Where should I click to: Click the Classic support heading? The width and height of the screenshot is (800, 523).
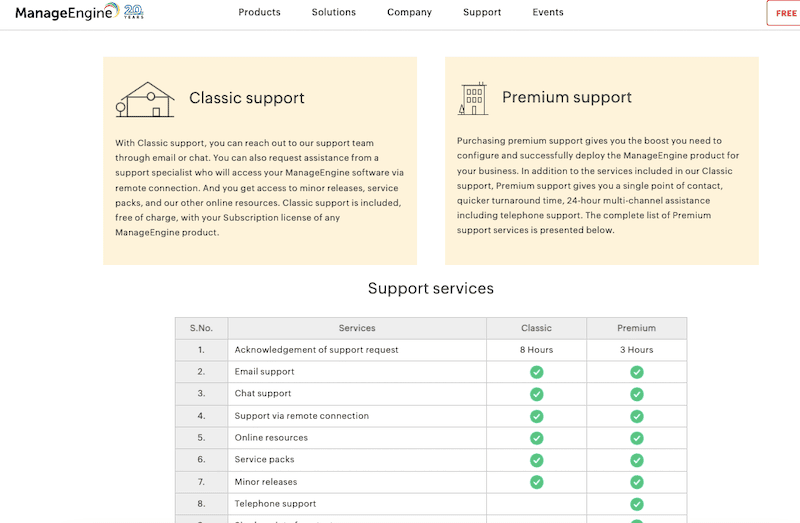point(246,98)
